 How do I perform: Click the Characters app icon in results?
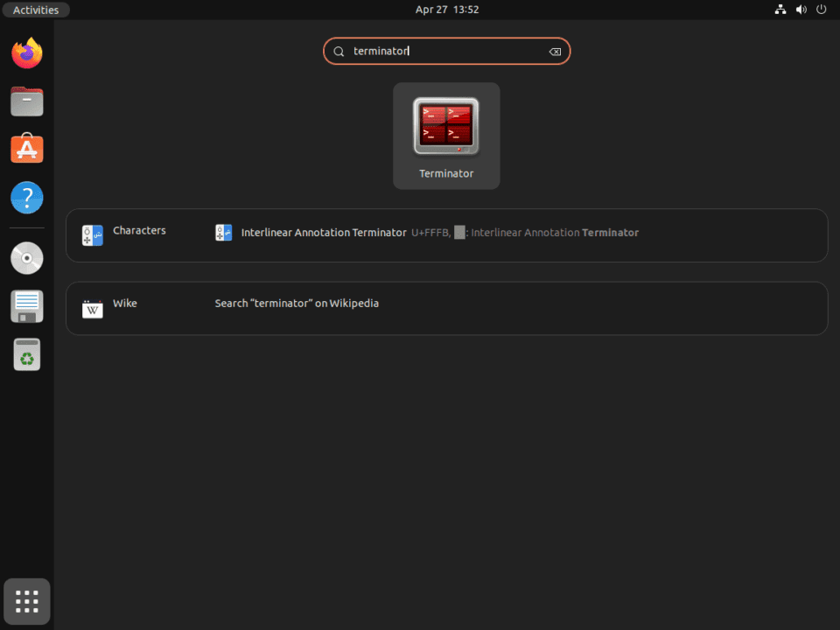[92, 234]
